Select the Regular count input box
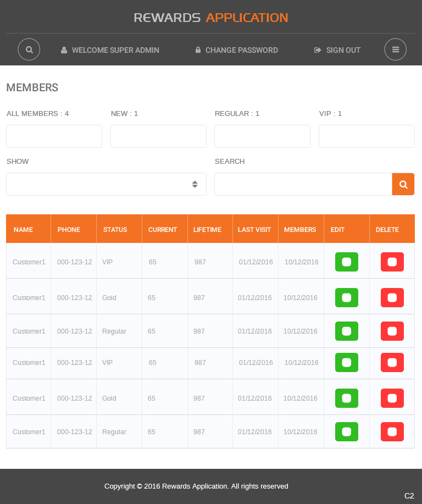This screenshot has height=504, width=422. point(262,136)
